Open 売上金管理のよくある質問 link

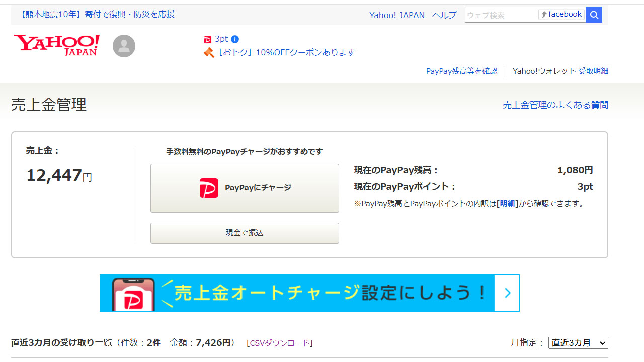[555, 105]
